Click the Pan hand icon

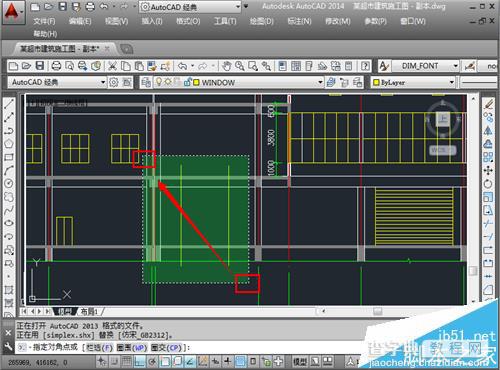(227, 66)
